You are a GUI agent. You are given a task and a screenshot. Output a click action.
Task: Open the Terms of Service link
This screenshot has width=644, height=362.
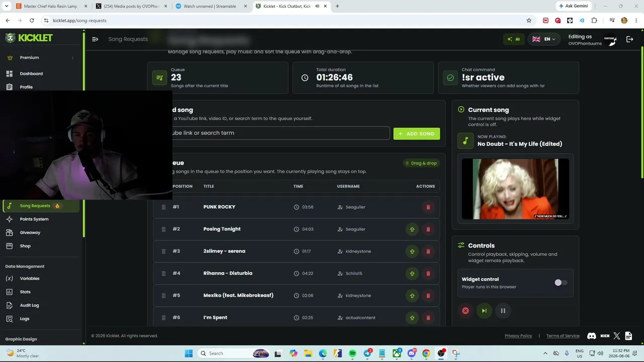click(563, 336)
